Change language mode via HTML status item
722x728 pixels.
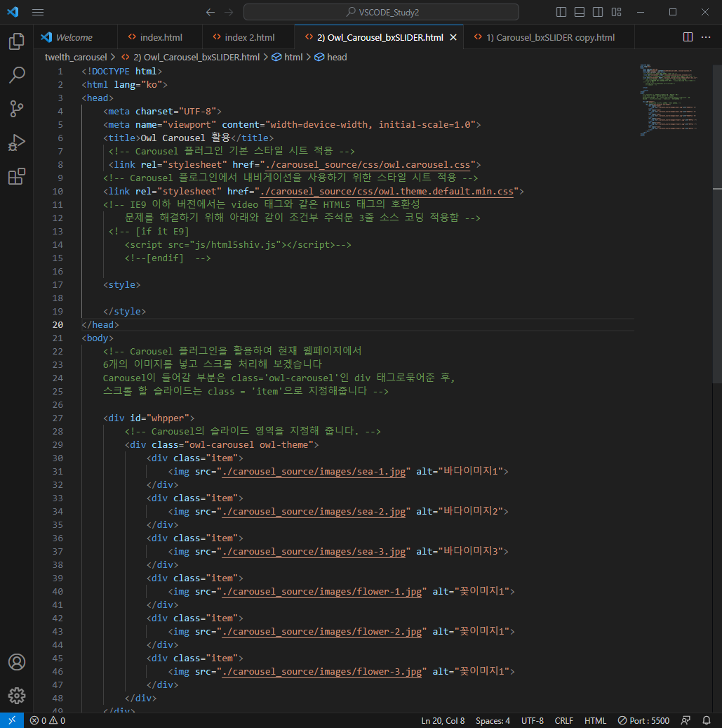click(595, 720)
